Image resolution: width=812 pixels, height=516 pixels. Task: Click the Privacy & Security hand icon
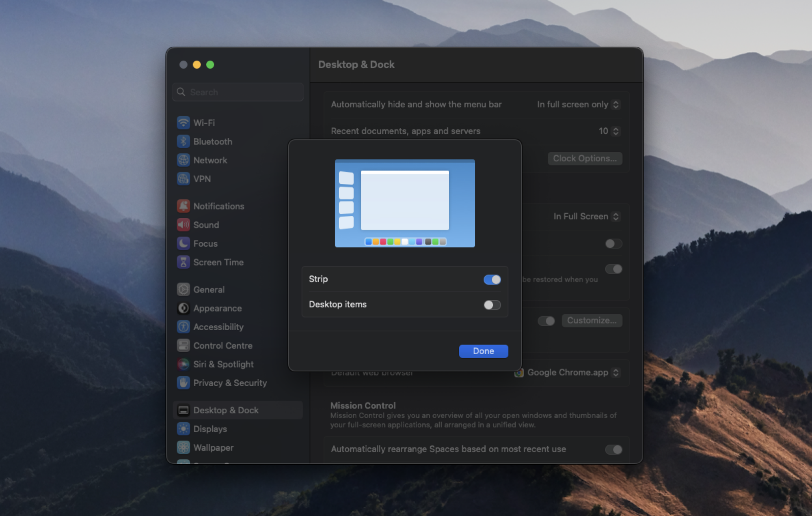tap(183, 383)
